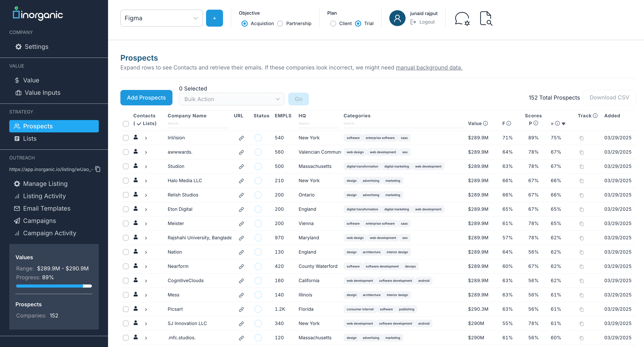644x347 pixels.
Task: Check the select-all checkbox above the prospect rows
Action: 126,124
